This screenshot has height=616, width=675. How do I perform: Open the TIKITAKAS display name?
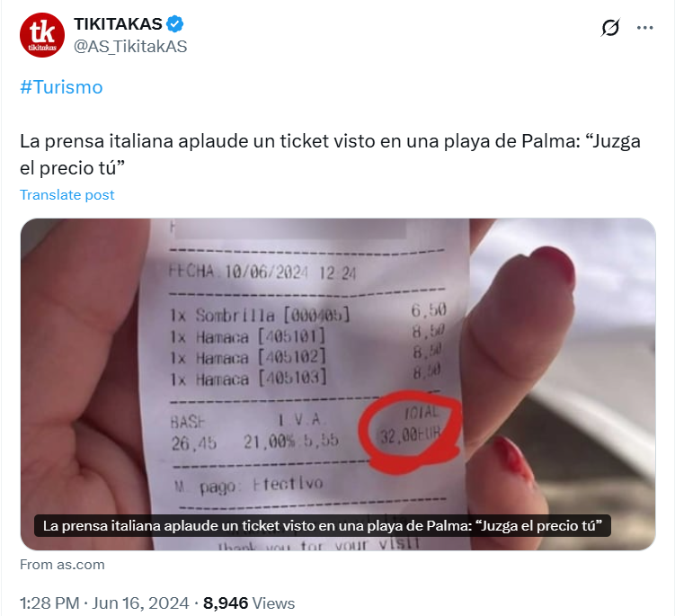[x=118, y=24]
